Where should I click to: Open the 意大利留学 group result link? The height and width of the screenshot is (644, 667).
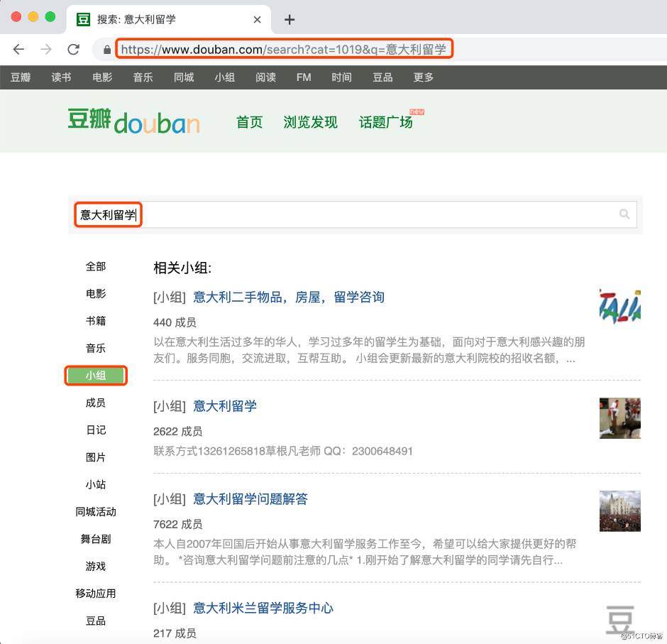pos(225,406)
